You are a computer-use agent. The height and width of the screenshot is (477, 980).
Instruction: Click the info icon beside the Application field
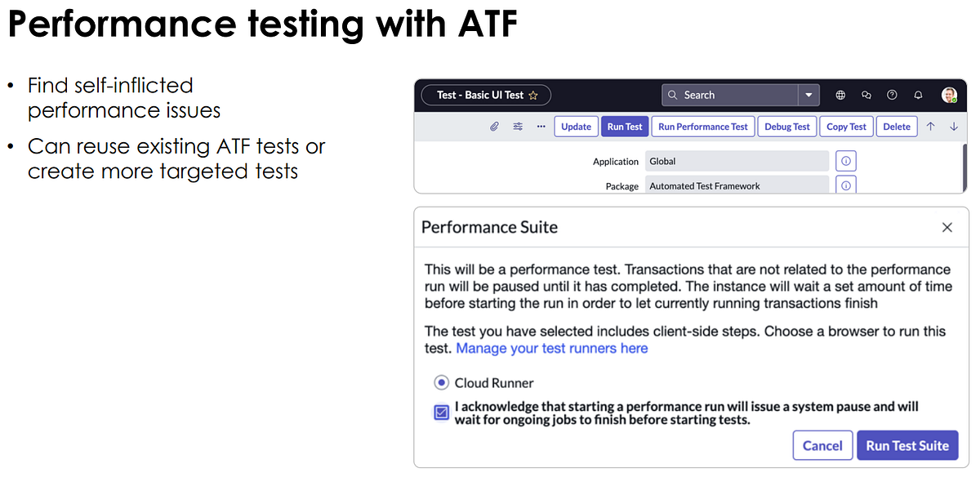click(x=845, y=160)
